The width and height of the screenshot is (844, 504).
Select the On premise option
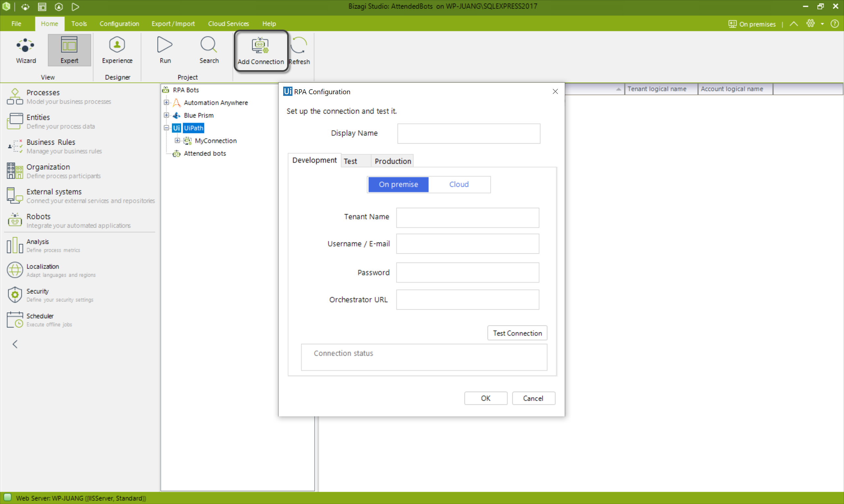[398, 184]
